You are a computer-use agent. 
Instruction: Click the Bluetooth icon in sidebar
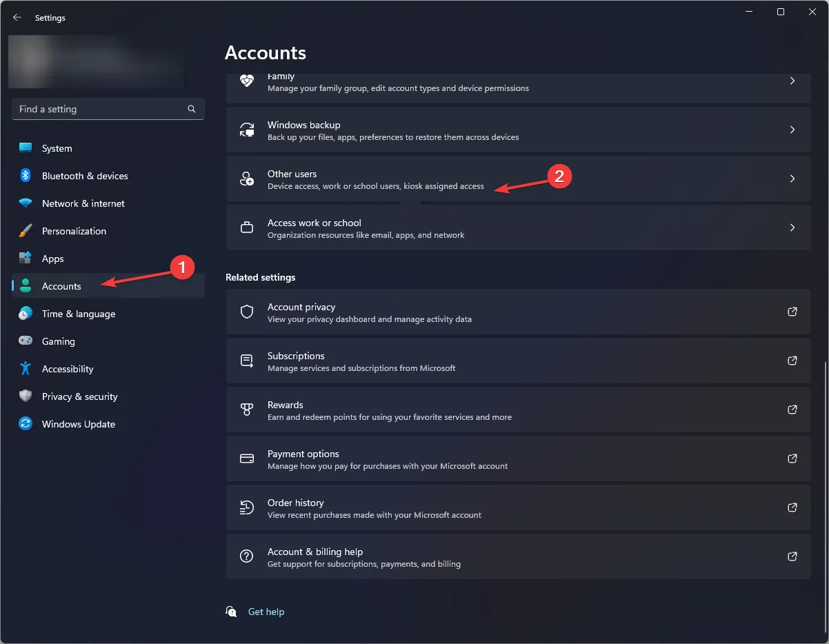coord(26,176)
